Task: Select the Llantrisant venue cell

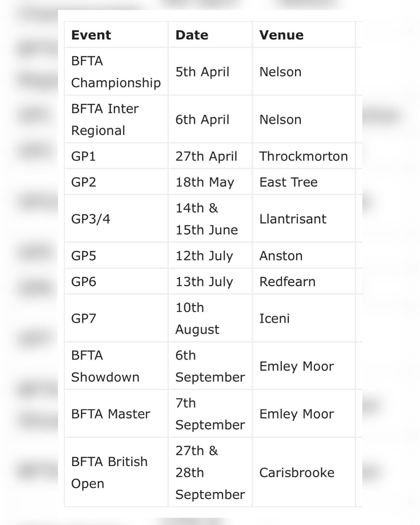Action: (304, 219)
